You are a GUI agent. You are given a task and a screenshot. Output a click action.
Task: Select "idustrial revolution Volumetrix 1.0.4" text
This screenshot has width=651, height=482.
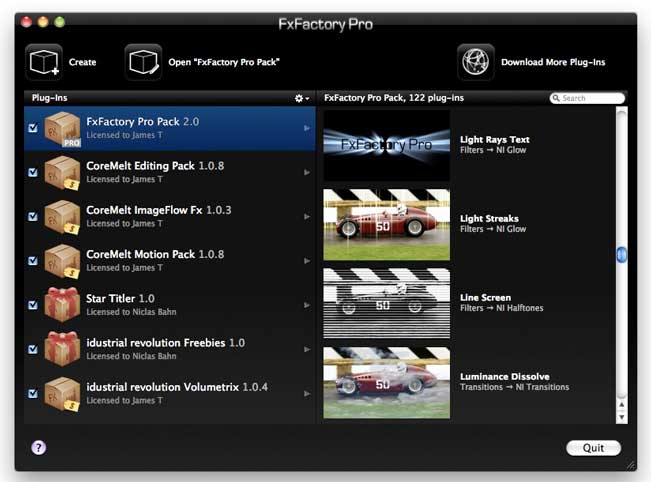click(x=177, y=387)
